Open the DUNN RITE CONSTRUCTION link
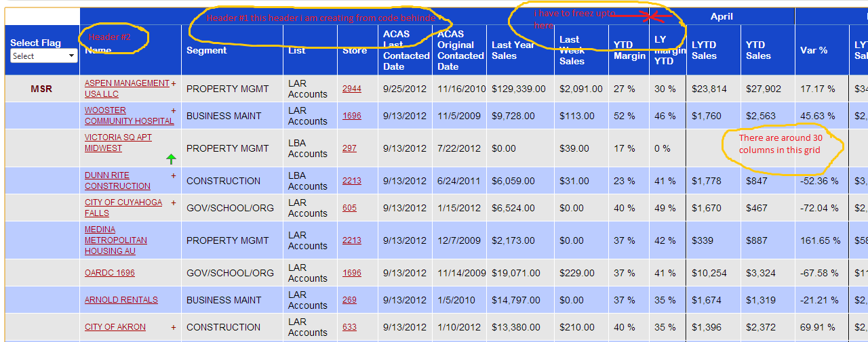 click(x=117, y=181)
